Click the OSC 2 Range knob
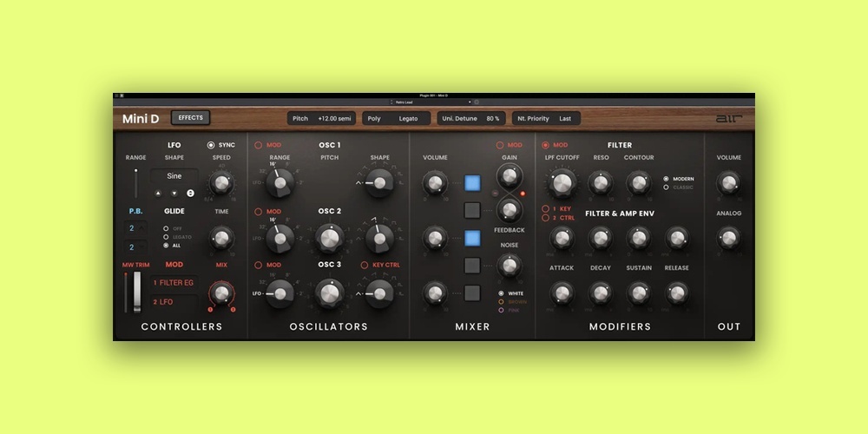Viewport: 868px width, 434px height. coord(280,239)
